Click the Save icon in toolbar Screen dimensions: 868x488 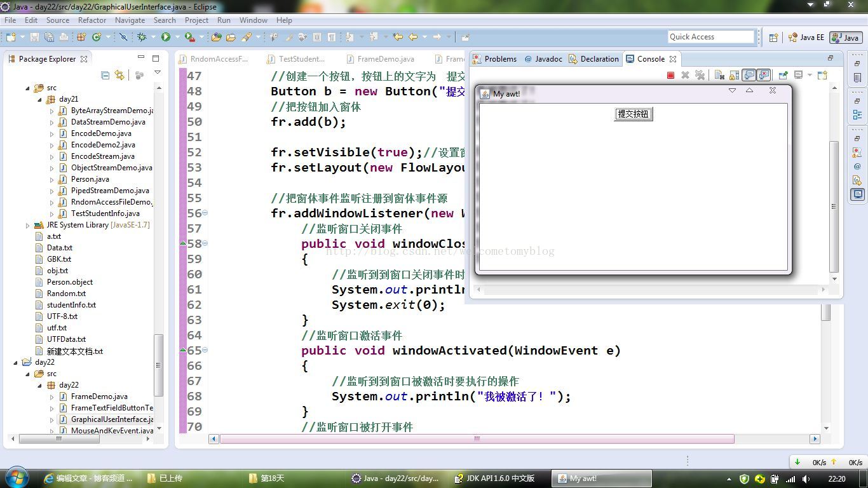(x=34, y=37)
